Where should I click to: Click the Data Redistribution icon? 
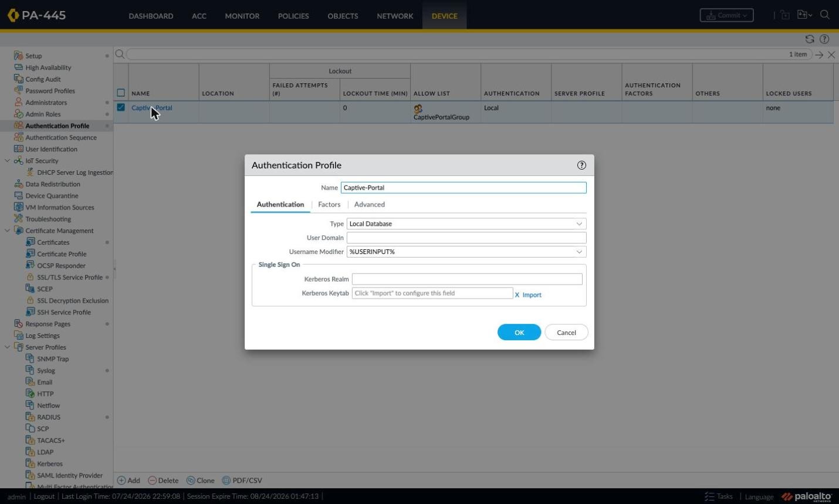pos(18,184)
